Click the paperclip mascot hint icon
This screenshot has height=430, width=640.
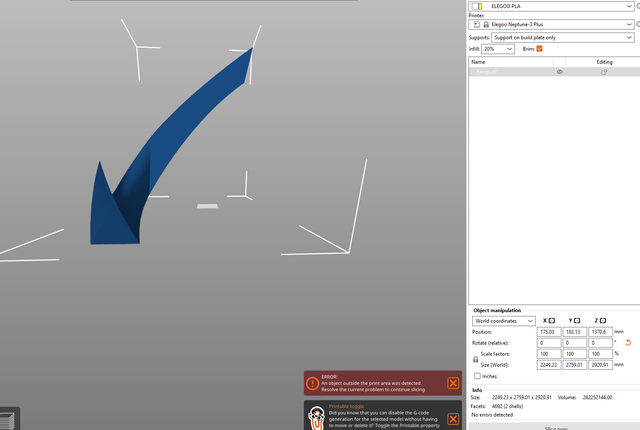click(x=316, y=417)
